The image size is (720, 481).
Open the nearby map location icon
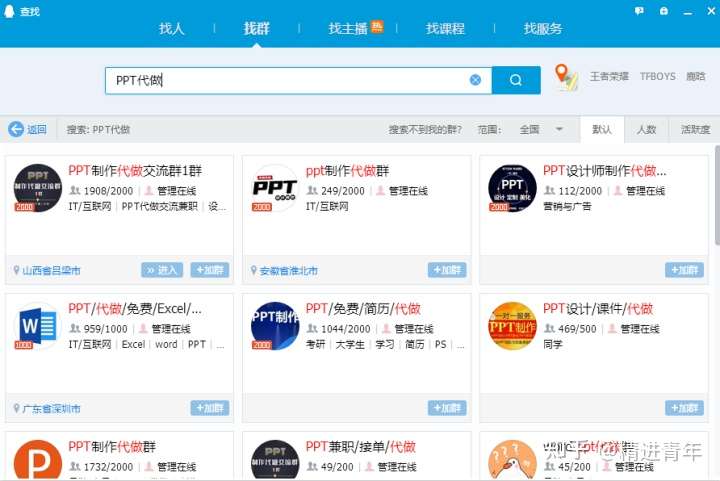566,77
